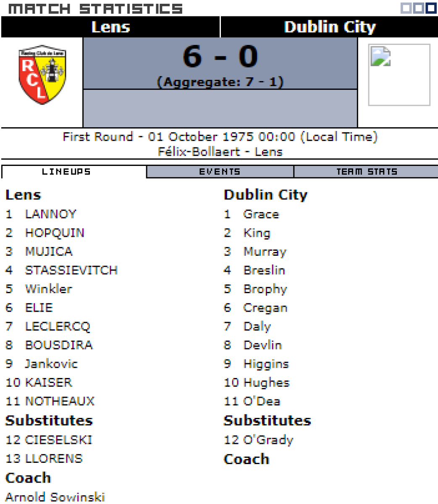The width and height of the screenshot is (438, 504).
Task: Click Higgins in Dublin City lineup
Action: pyautogui.click(x=266, y=364)
